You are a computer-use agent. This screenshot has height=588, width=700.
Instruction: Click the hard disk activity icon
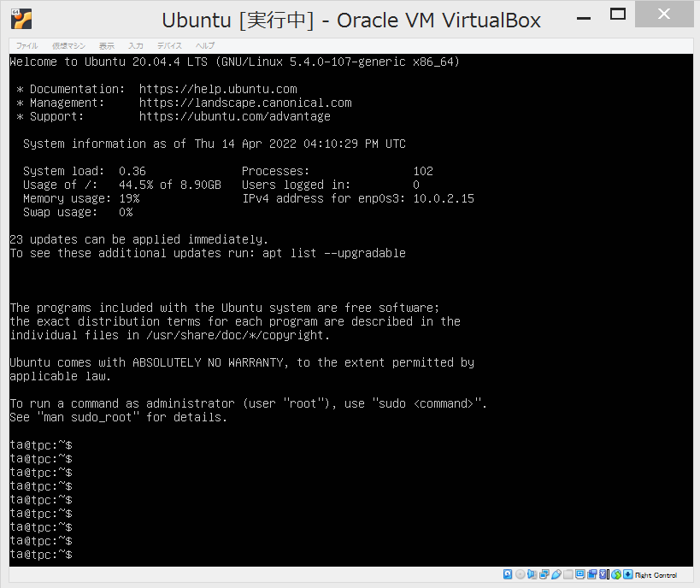pyautogui.click(x=508, y=574)
